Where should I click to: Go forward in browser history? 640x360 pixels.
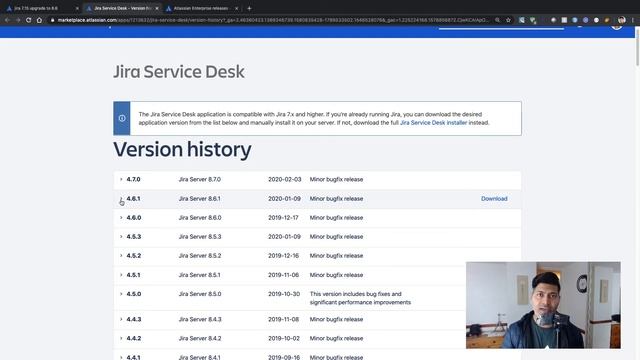(18, 20)
